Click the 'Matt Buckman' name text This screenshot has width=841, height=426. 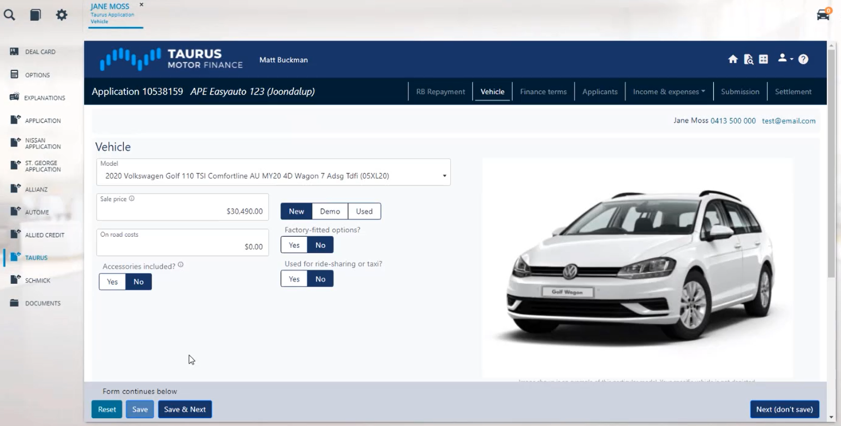click(x=284, y=60)
